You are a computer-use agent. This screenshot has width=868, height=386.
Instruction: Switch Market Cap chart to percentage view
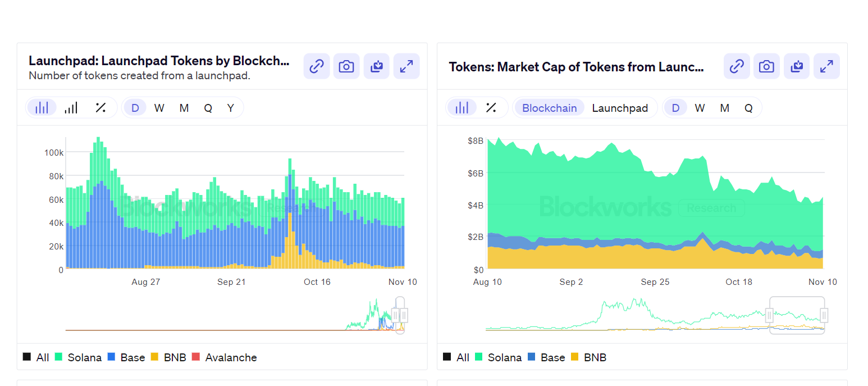492,107
